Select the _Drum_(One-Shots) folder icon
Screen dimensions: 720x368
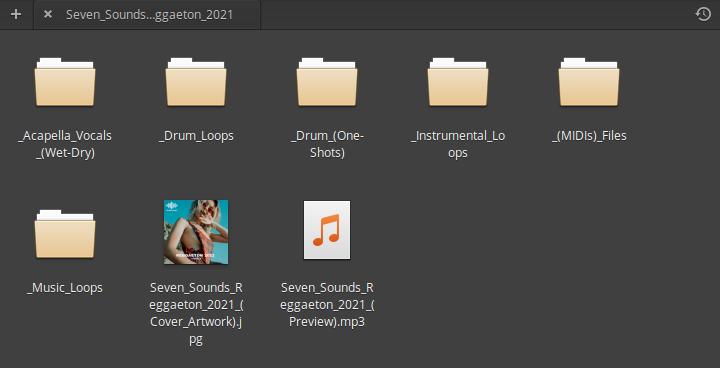click(x=327, y=82)
